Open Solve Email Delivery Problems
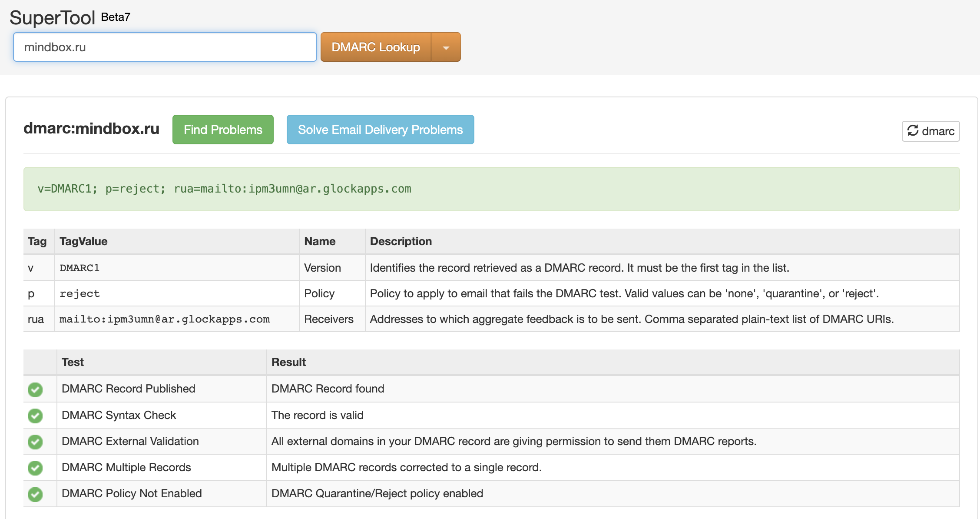This screenshot has width=980, height=519. [x=380, y=130]
